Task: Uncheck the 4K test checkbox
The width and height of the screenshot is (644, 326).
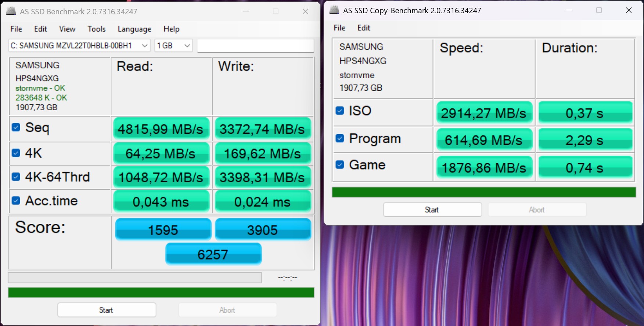Action: [16, 153]
